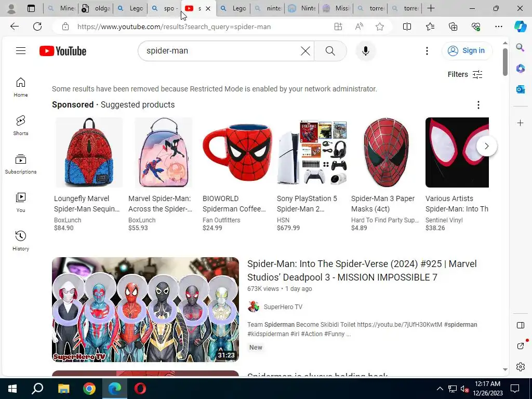Expand the hidden system tray icons
The height and width of the screenshot is (399, 532).
tap(440, 389)
